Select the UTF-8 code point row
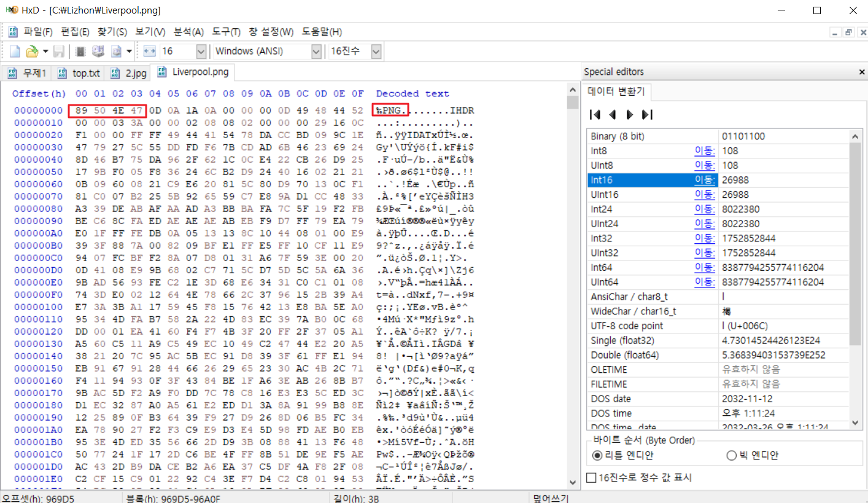868x503 pixels. coord(718,326)
